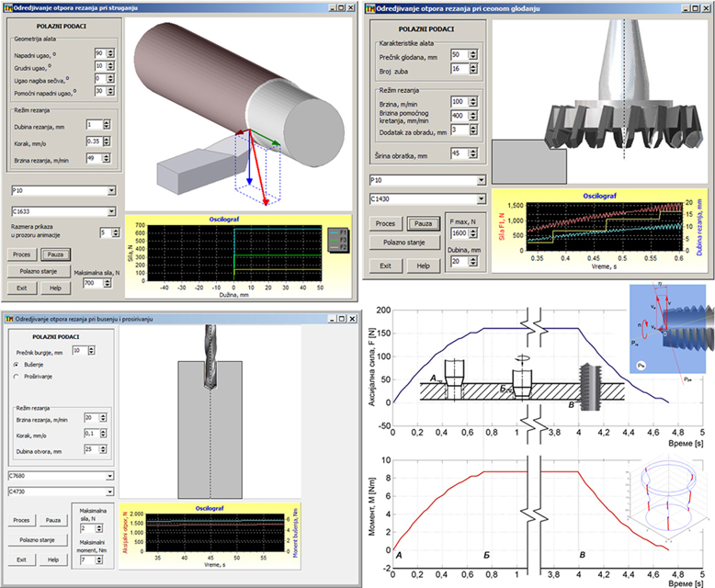Click Exit in the struganju turning window
The height and width of the screenshot is (588, 715).
pyautogui.click(x=20, y=288)
